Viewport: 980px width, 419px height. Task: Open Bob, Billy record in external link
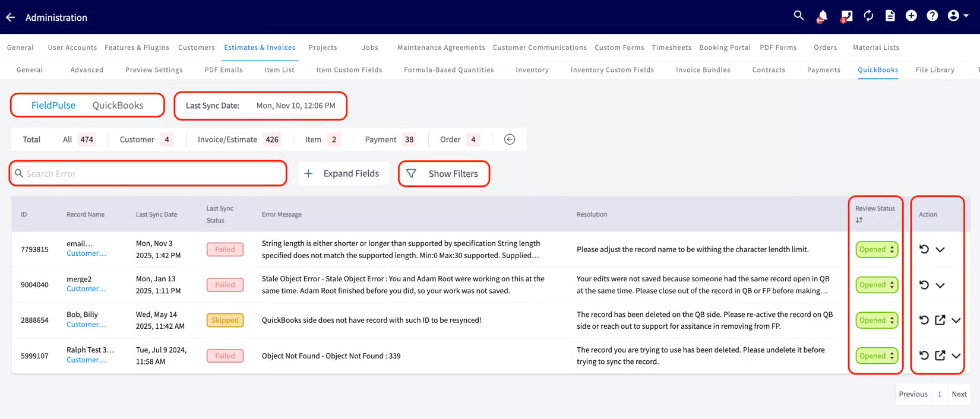940,320
